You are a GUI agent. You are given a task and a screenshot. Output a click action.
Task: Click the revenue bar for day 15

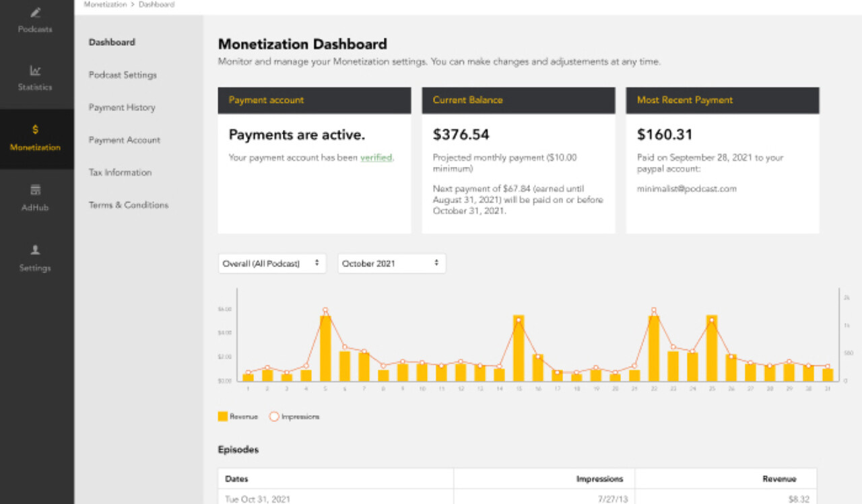(519, 348)
